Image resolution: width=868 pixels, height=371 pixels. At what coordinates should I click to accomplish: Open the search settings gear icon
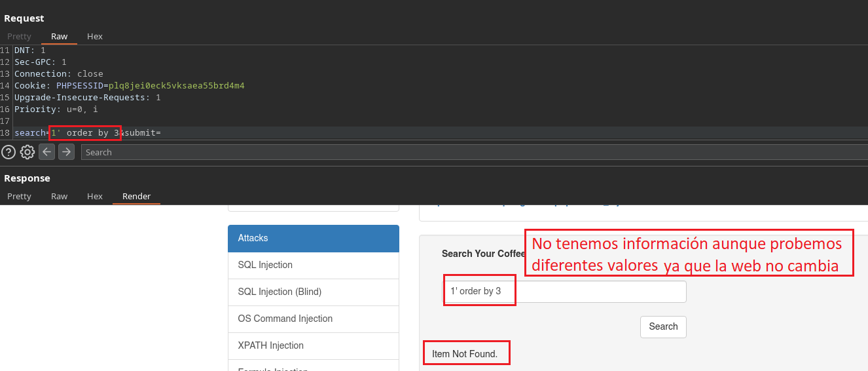27,152
